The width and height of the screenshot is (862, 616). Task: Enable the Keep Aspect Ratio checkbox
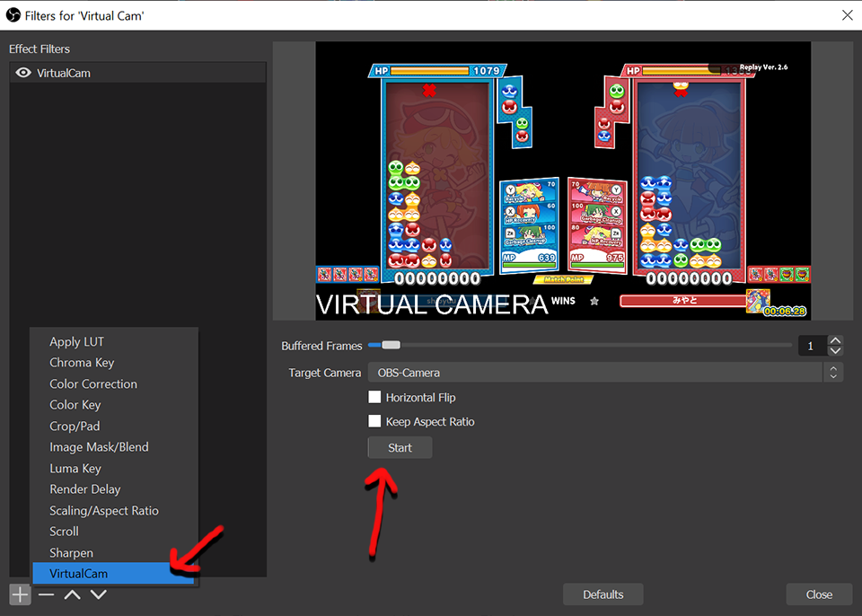pos(374,421)
